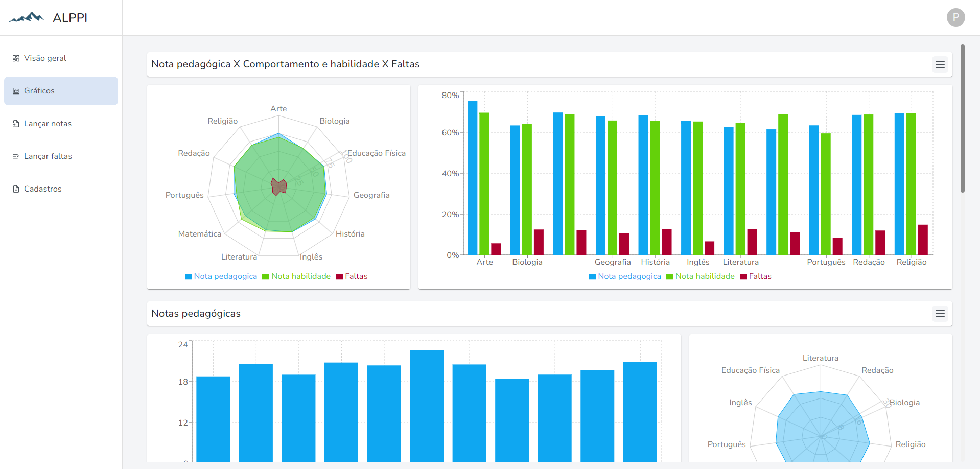
Task: Open hamburger menu of Nota pedagógica X Comportamento section
Action: click(940, 64)
